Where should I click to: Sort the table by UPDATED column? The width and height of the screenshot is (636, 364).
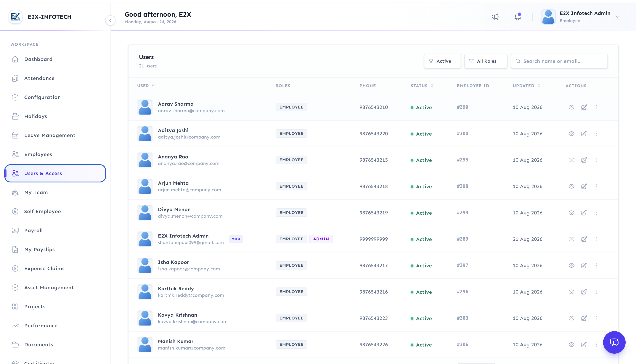click(x=526, y=86)
